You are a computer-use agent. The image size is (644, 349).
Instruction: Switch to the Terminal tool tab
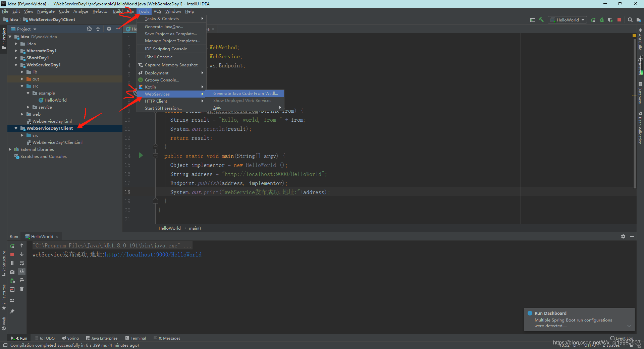(x=136, y=338)
